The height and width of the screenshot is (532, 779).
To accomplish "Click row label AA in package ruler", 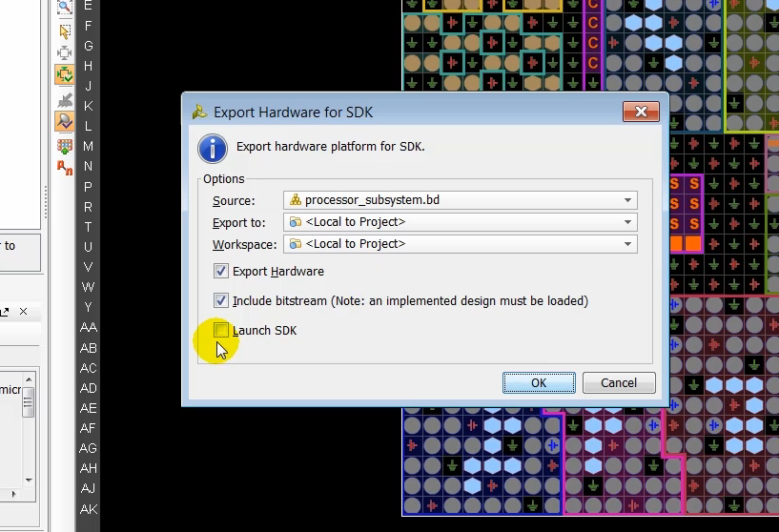I will coord(89,327).
